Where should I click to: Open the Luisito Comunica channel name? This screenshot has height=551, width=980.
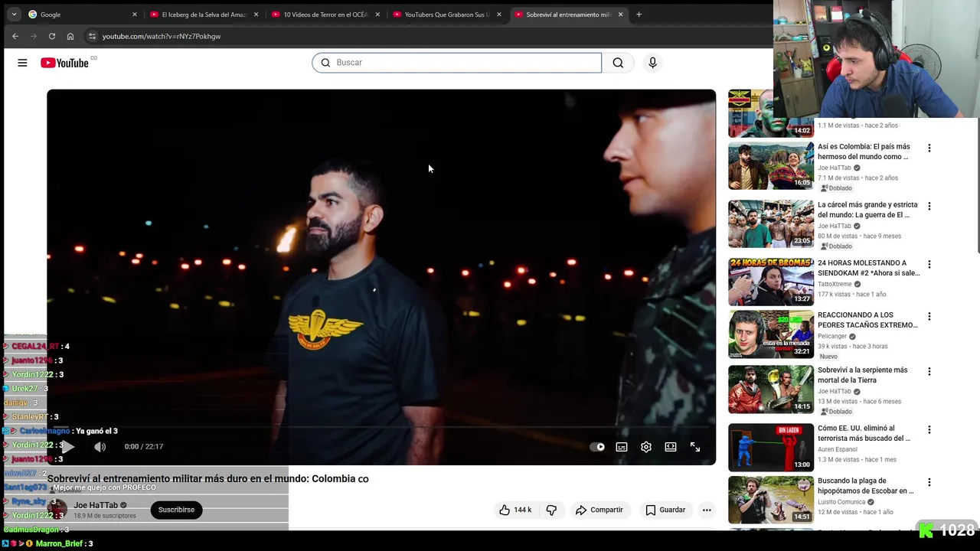coord(841,502)
